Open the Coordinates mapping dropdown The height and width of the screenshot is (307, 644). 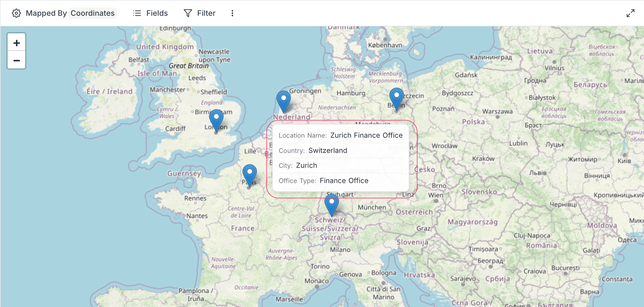[93, 13]
